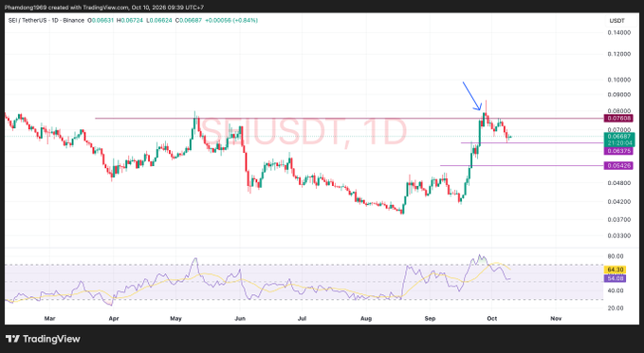
Task: Select the 0.05426 price line label
Action: (618, 166)
